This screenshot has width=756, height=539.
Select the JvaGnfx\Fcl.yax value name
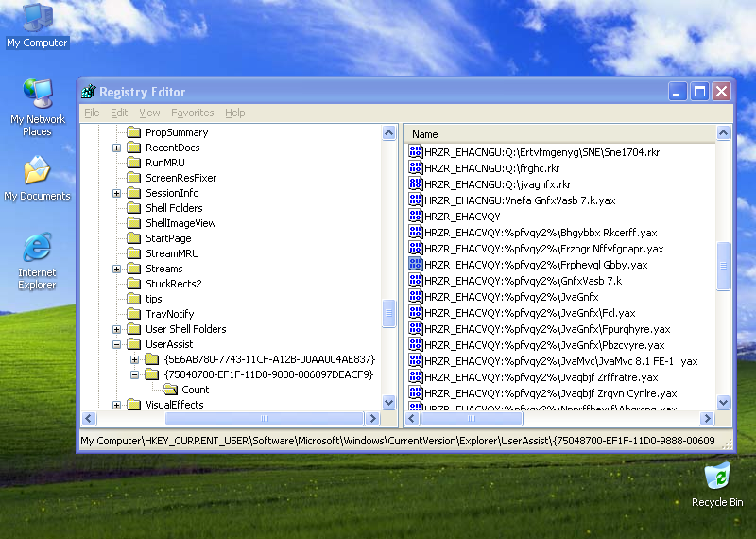pyautogui.click(x=530, y=313)
